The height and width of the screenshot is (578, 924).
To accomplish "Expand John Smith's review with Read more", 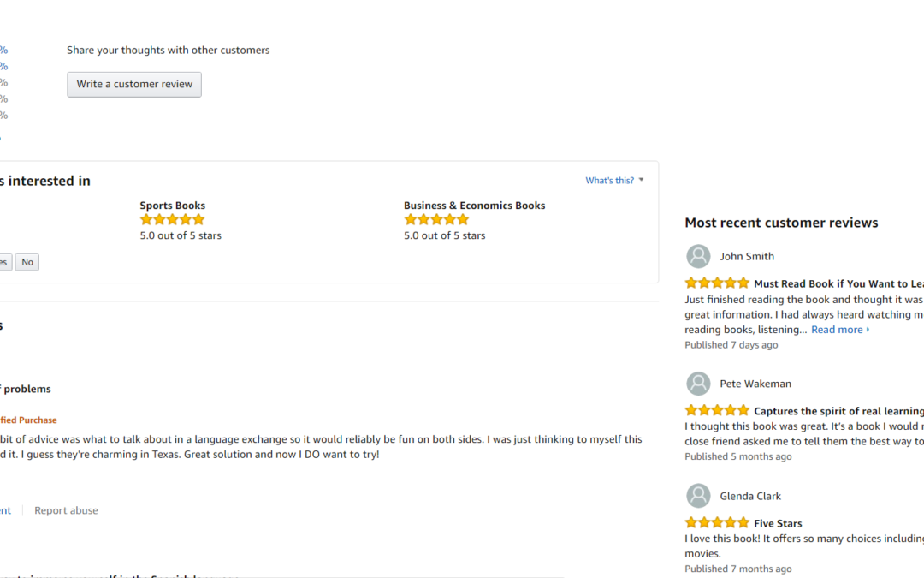I will tap(839, 330).
